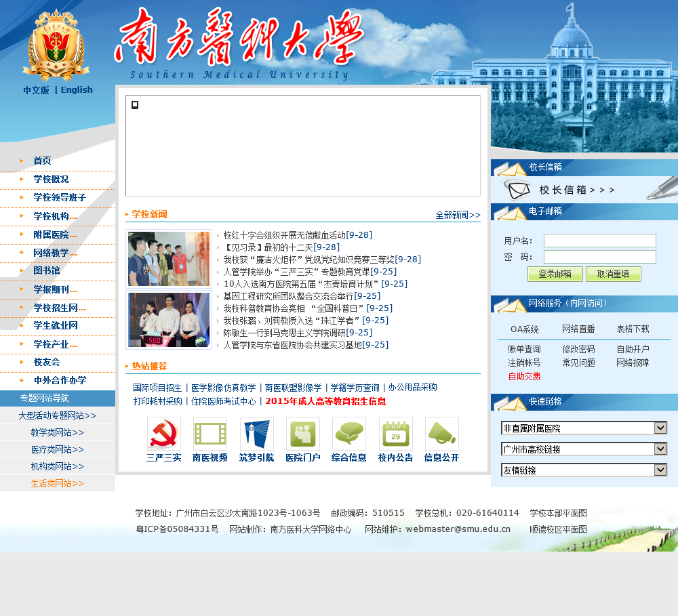Open 修改密码 link
Viewport: 678px width, 616px height.
coord(578,349)
